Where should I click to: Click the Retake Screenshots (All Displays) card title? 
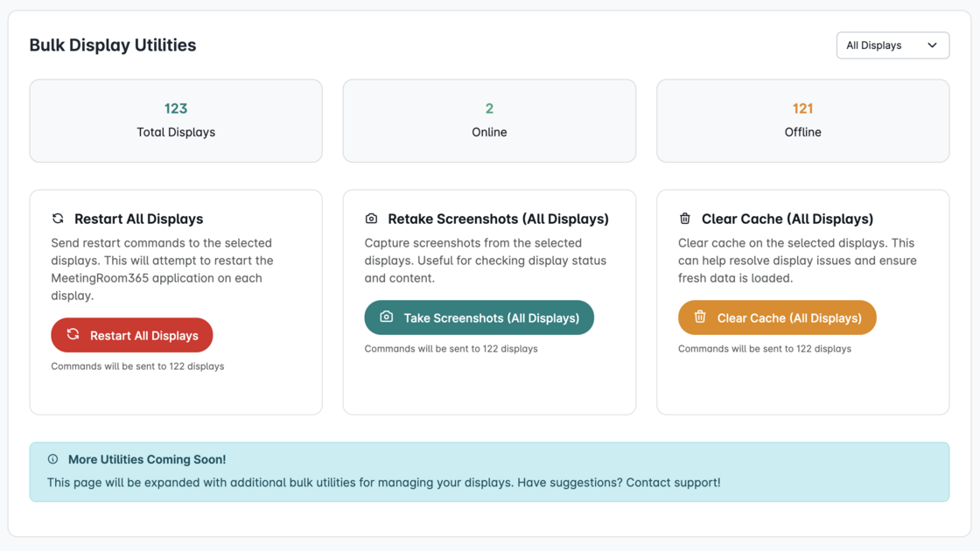[498, 219]
